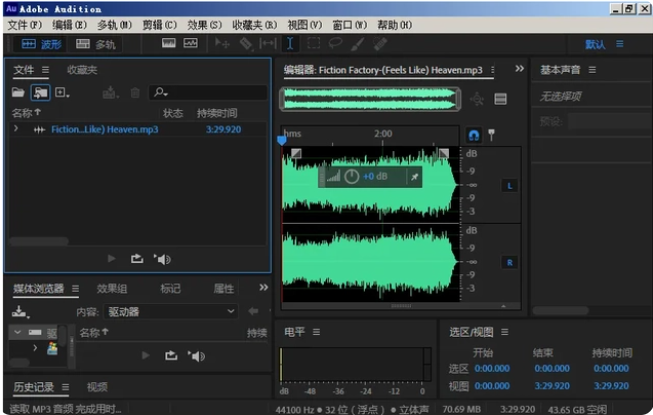Switch to the 收藏夹 tab

[82, 70]
